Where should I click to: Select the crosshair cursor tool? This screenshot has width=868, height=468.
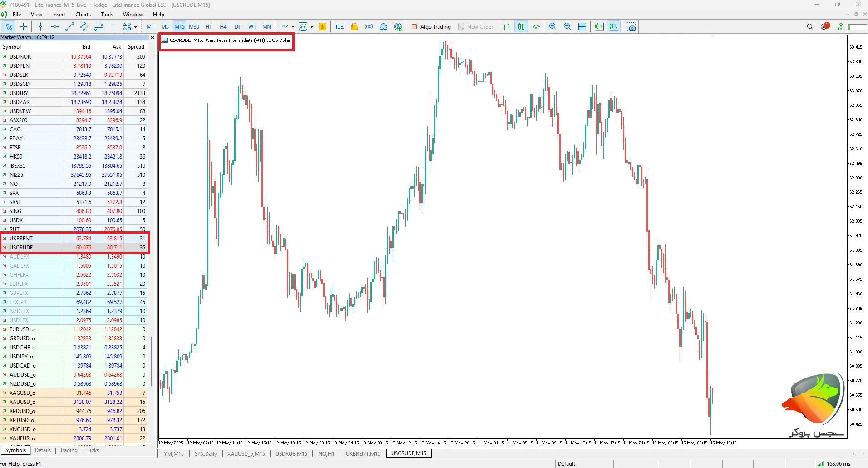click(24, 27)
